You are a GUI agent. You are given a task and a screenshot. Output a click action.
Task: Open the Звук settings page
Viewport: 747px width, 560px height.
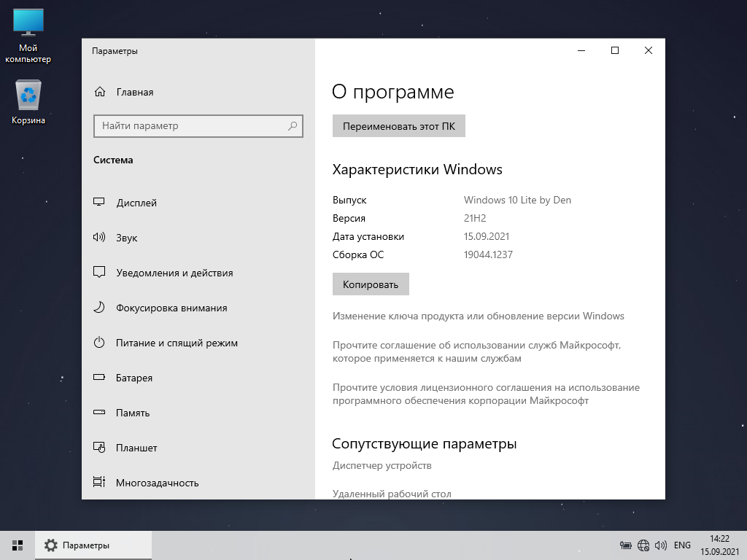(127, 238)
